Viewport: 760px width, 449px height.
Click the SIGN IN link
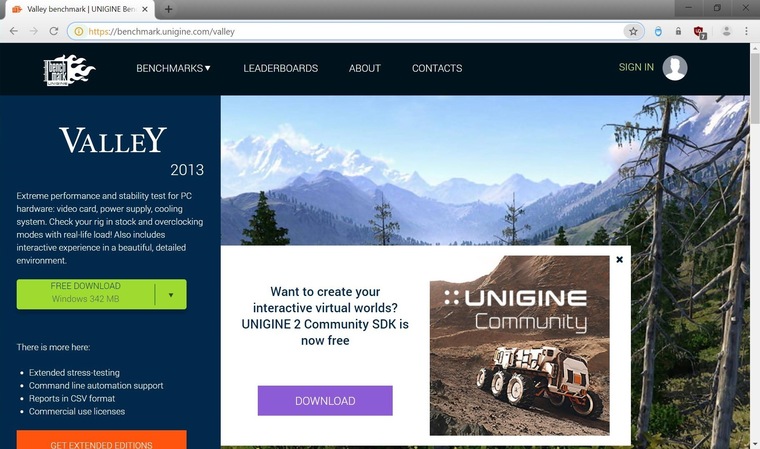636,67
